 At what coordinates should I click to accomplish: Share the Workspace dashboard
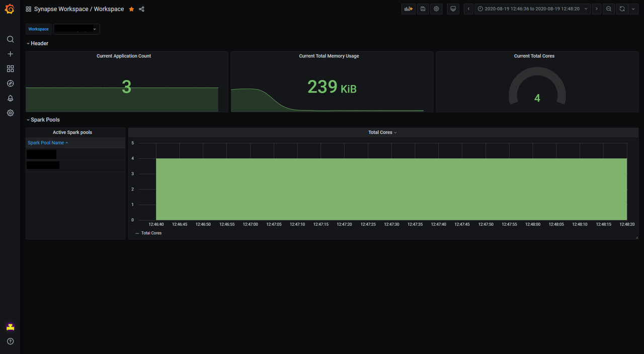141,9
